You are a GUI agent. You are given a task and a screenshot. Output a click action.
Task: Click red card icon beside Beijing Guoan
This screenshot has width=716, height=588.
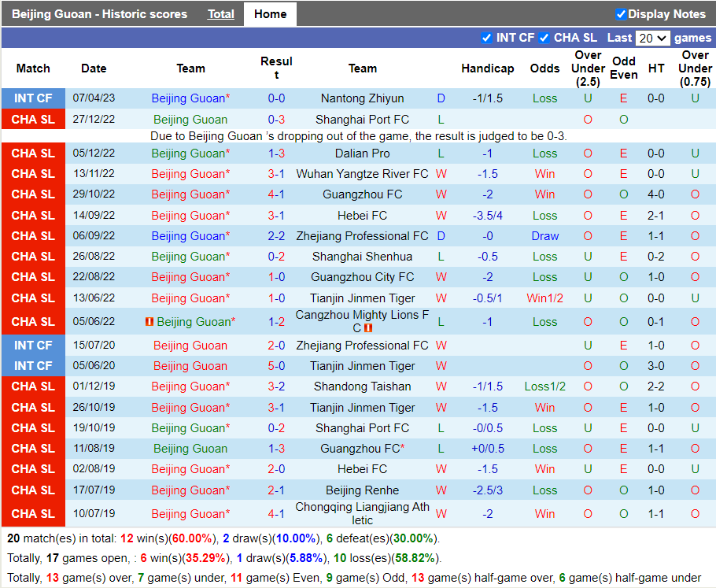149,322
